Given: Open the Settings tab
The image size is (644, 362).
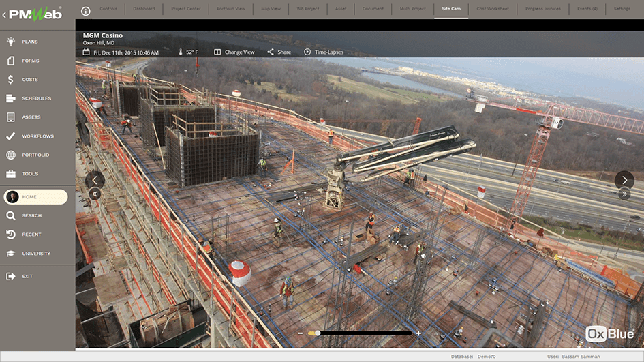Looking at the screenshot, I should (622, 9).
